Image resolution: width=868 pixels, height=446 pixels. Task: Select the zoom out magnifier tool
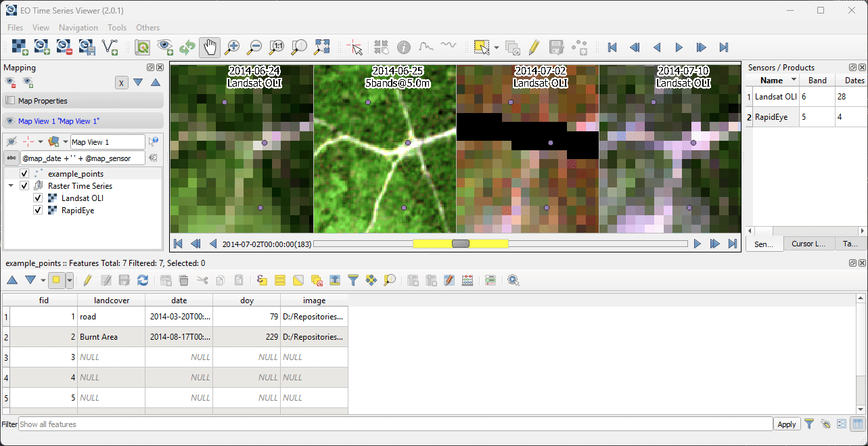pos(254,47)
